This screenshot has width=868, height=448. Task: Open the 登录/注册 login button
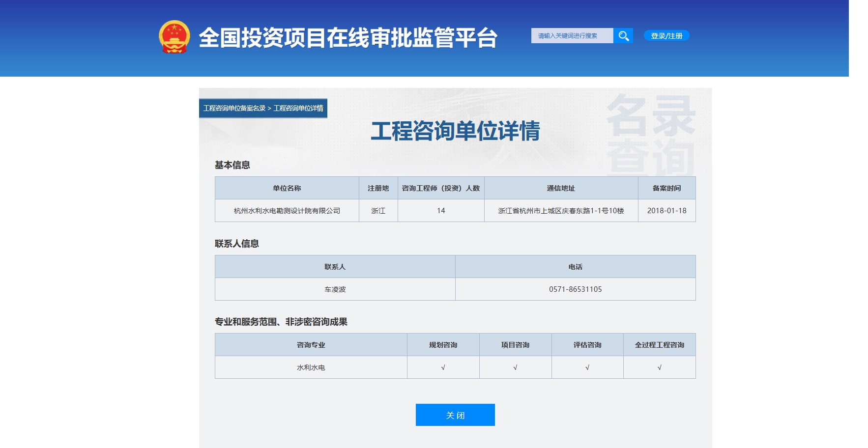[666, 36]
